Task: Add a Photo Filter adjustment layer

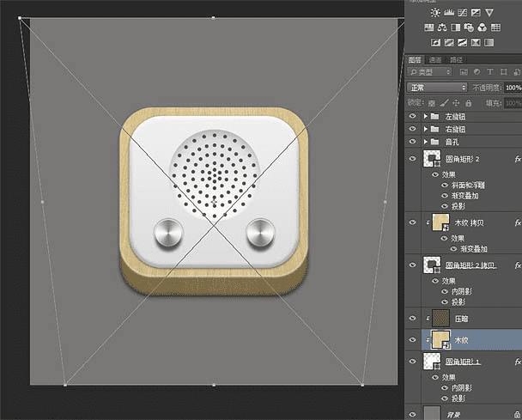Action: click(469, 27)
